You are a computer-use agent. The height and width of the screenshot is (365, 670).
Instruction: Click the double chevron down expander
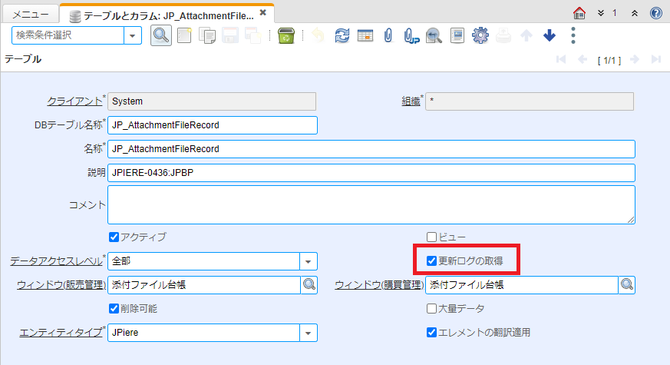pyautogui.click(x=600, y=13)
